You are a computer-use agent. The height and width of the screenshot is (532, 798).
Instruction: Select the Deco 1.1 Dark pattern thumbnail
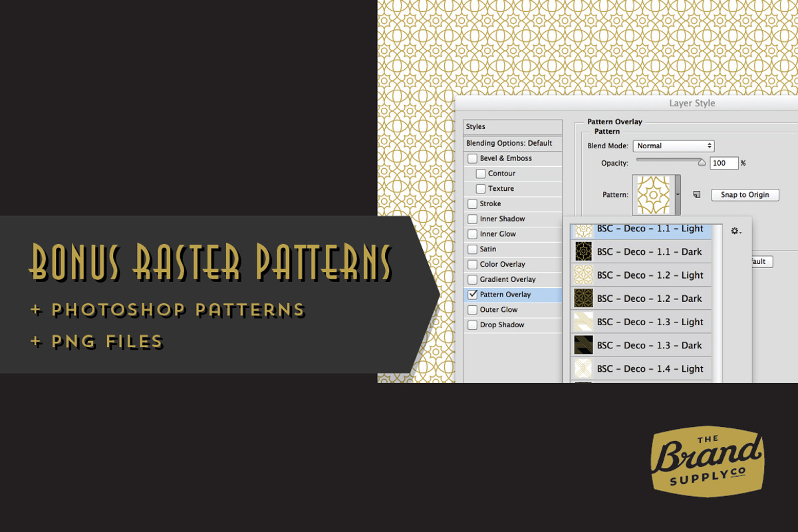[x=583, y=252]
